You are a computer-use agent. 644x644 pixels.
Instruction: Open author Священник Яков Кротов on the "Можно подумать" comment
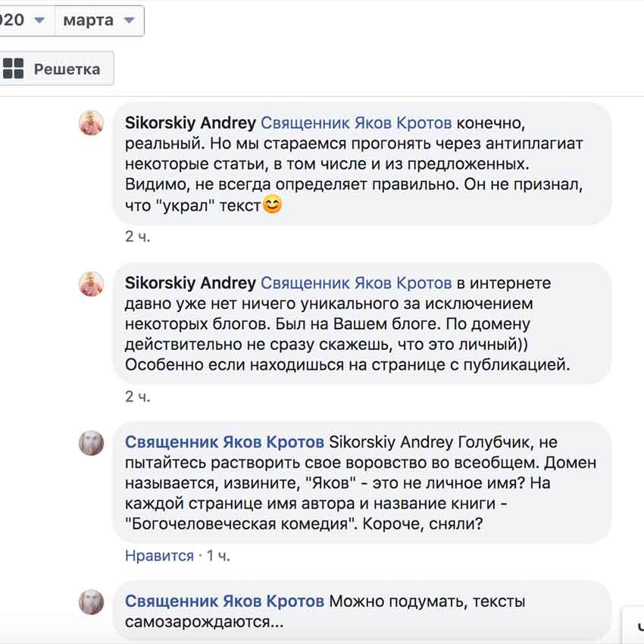click(225, 602)
